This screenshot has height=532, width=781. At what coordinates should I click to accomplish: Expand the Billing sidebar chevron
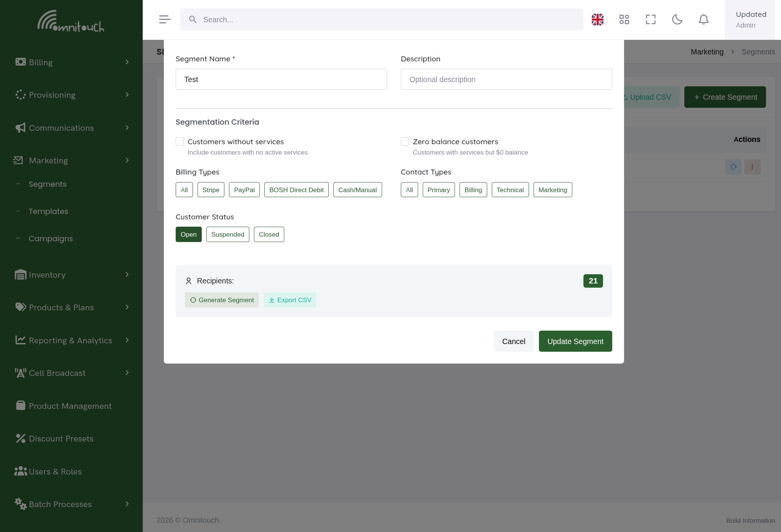(127, 62)
